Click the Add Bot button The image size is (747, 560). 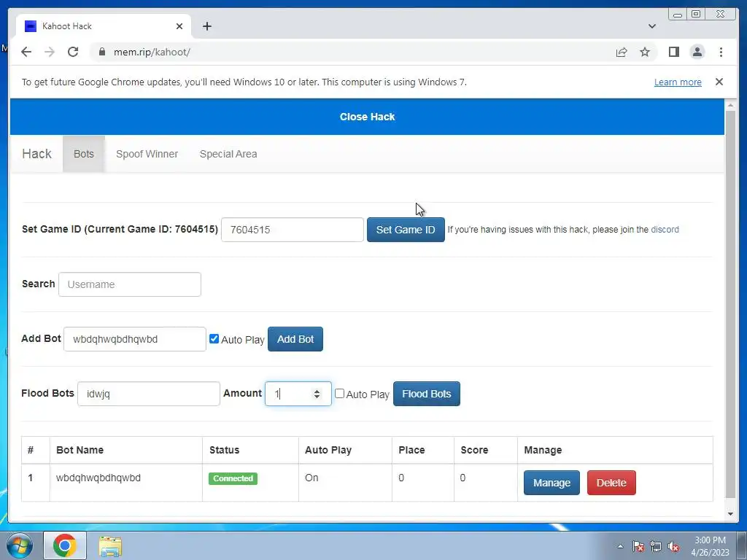coord(295,339)
